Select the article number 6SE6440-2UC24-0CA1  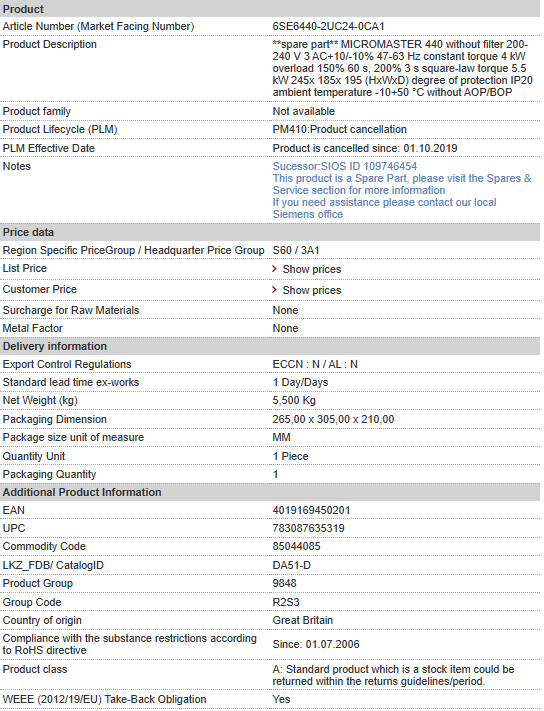click(x=328, y=26)
